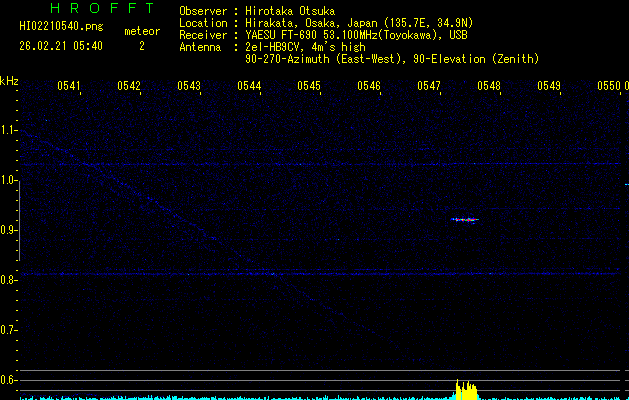This screenshot has height=400, width=629.
Task: Click the meteor count value 2
Action: (x=141, y=46)
